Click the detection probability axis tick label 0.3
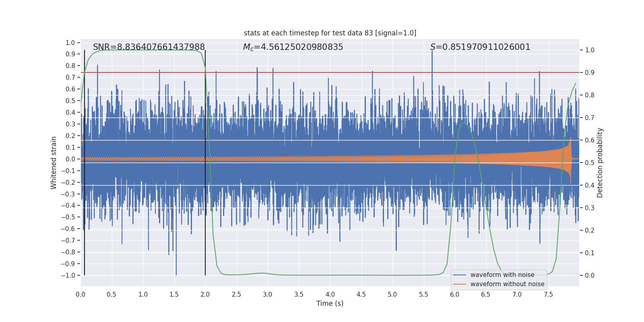644x322 pixels. coord(590,208)
